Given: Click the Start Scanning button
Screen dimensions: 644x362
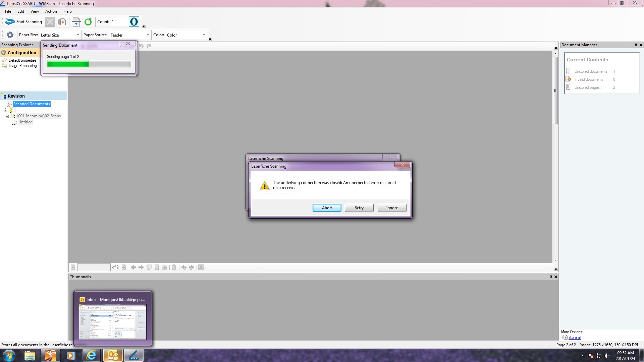Looking at the screenshot, I should pyautogui.click(x=24, y=22).
